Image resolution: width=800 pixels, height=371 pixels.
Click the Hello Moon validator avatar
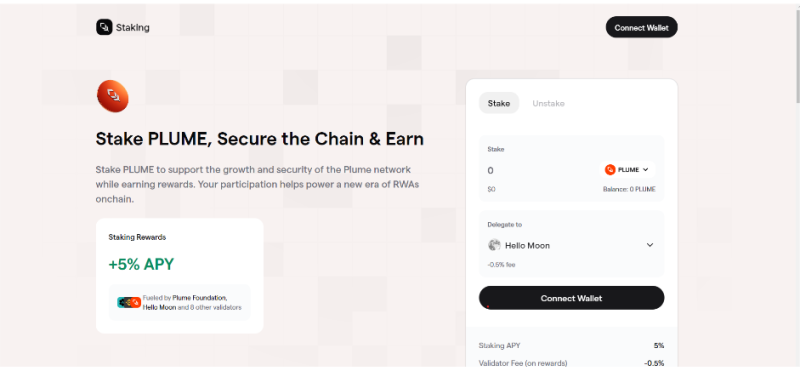pyautogui.click(x=494, y=245)
